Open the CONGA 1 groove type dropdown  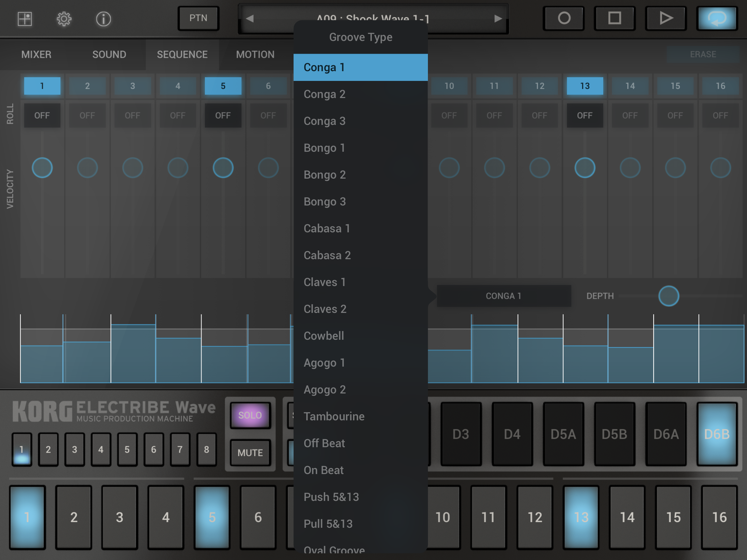point(503,296)
